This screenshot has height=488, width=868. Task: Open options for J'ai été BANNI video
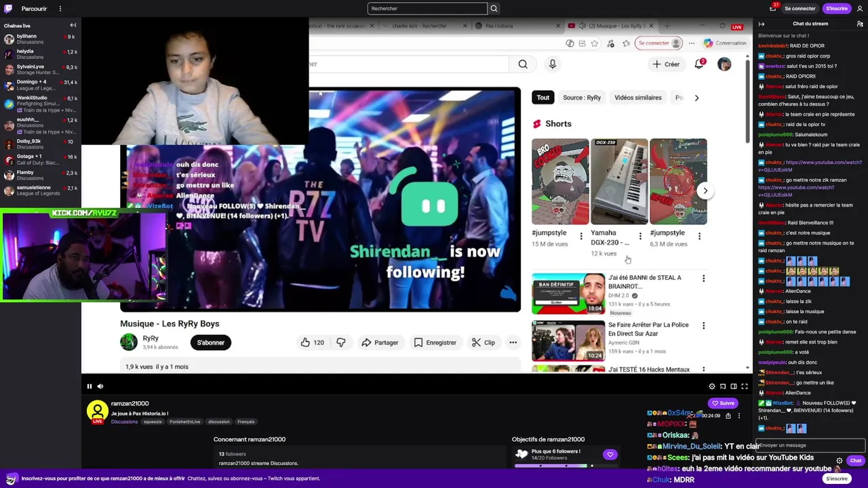tap(703, 279)
